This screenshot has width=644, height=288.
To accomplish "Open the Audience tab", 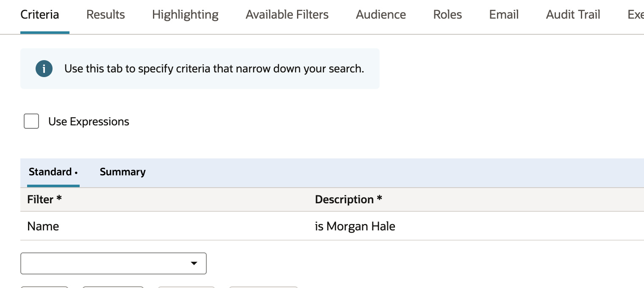I will pos(381,15).
